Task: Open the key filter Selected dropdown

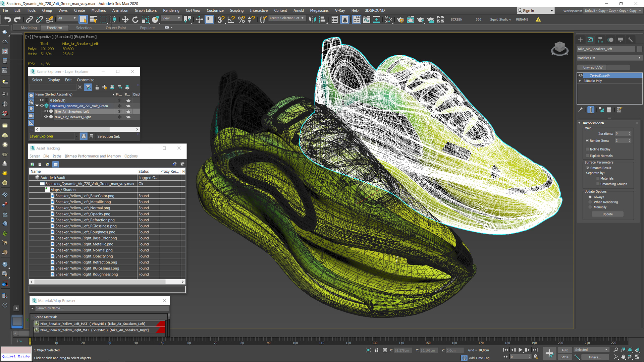Action: 591,350
